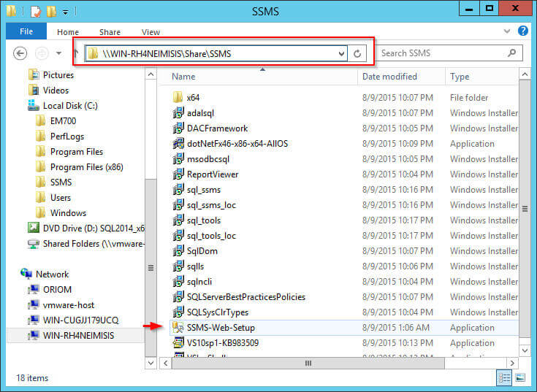Select Shared Folders (\\vmware-) in navigation pane

[x=94, y=244]
